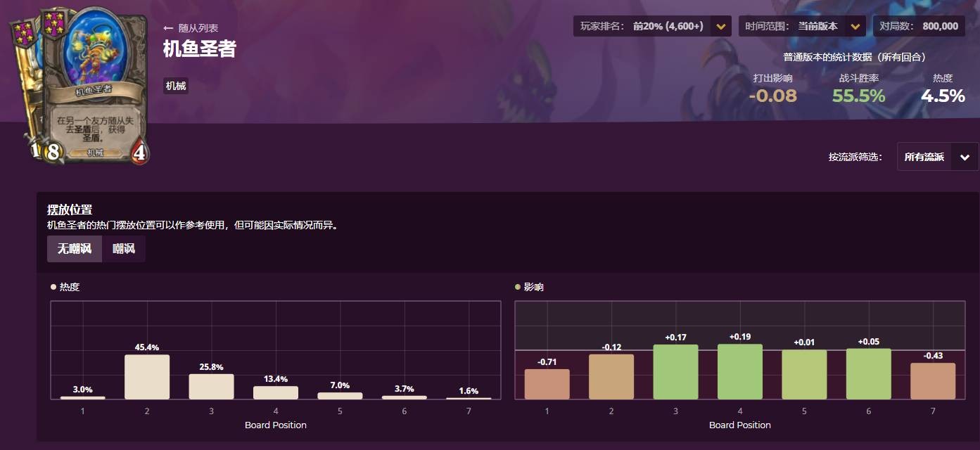Click the +0.19 impact bar
980x450 pixels.
point(740,371)
